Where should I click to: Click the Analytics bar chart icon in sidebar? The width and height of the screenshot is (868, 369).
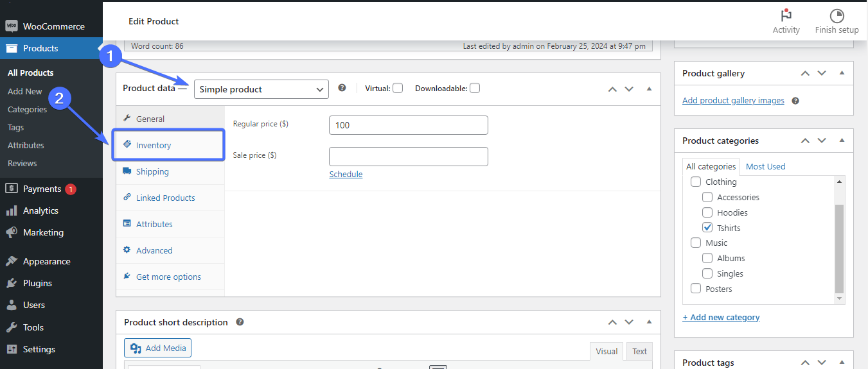12,210
